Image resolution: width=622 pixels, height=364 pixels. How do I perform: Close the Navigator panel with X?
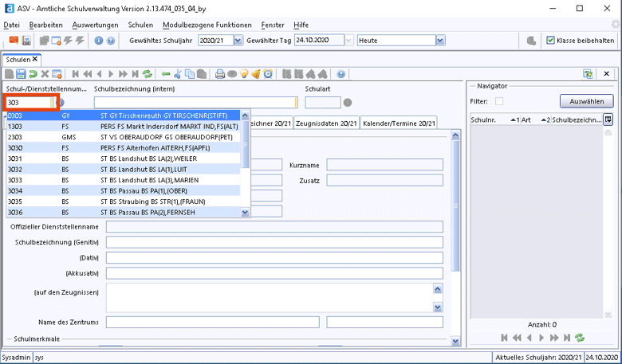(x=606, y=73)
